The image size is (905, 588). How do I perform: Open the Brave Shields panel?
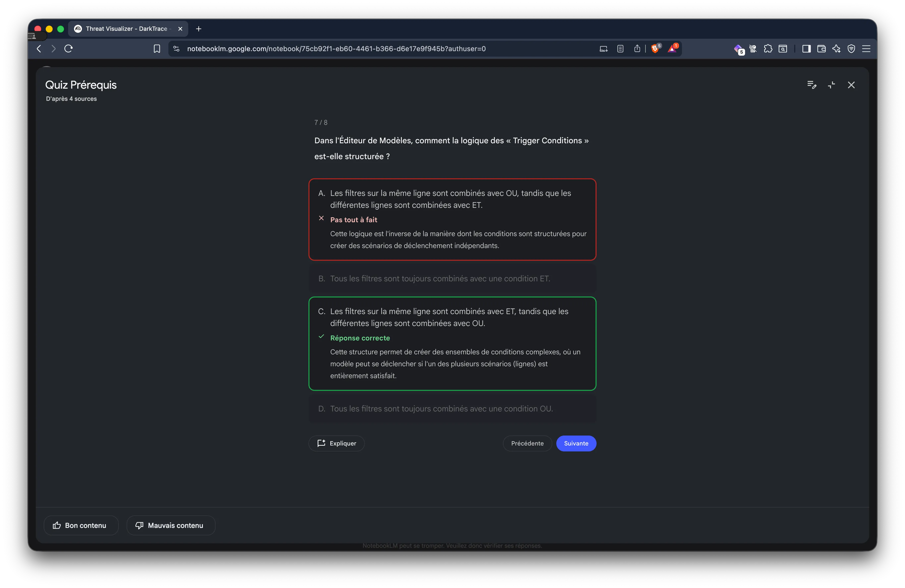point(656,49)
